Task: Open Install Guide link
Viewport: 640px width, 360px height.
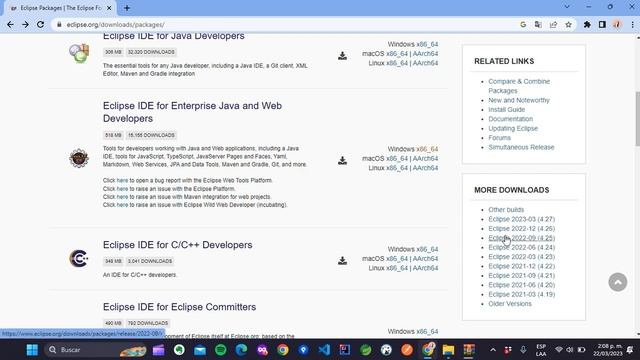Action: tap(507, 109)
